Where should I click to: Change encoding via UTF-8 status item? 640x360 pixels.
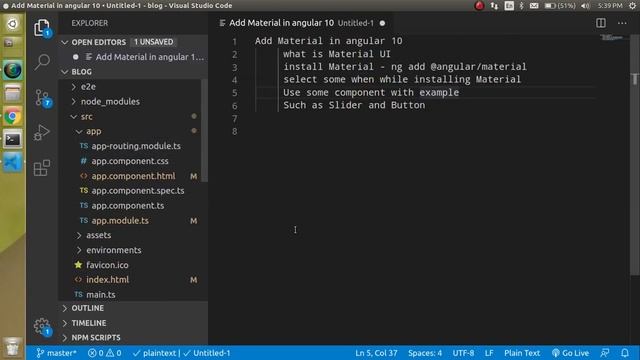(463, 353)
